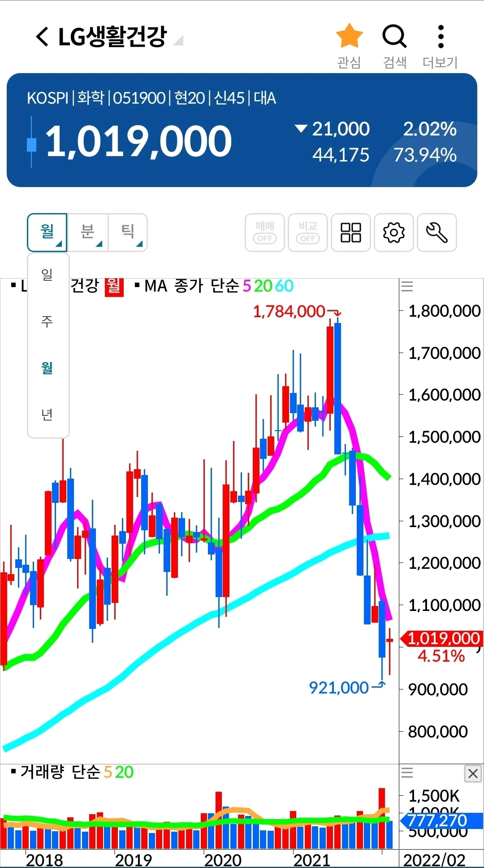Click the red 4.51% change label on axis
Screen dimensions: 484x868
[441, 656]
